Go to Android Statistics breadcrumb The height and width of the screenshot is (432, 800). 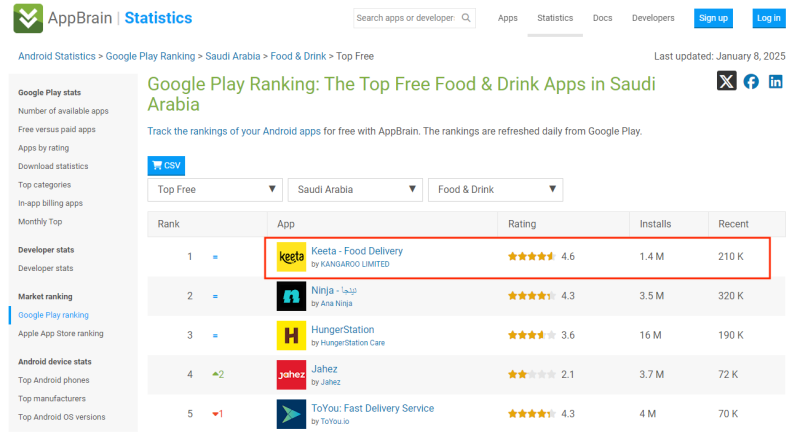click(57, 56)
